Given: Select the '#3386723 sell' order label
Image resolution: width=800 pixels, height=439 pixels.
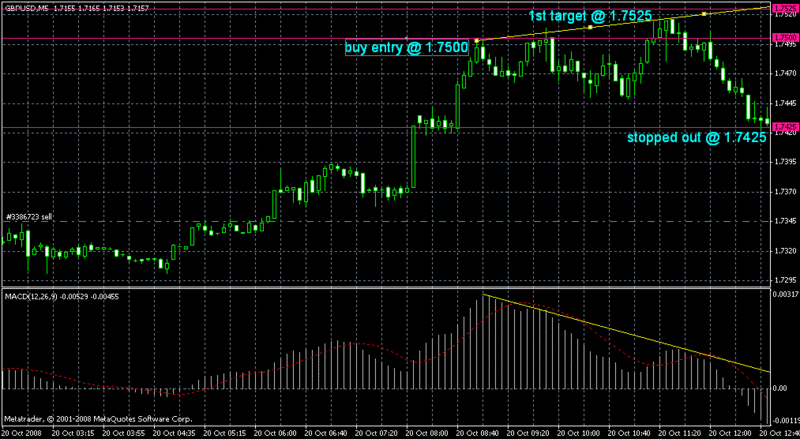Looking at the screenshot, I should [29, 216].
